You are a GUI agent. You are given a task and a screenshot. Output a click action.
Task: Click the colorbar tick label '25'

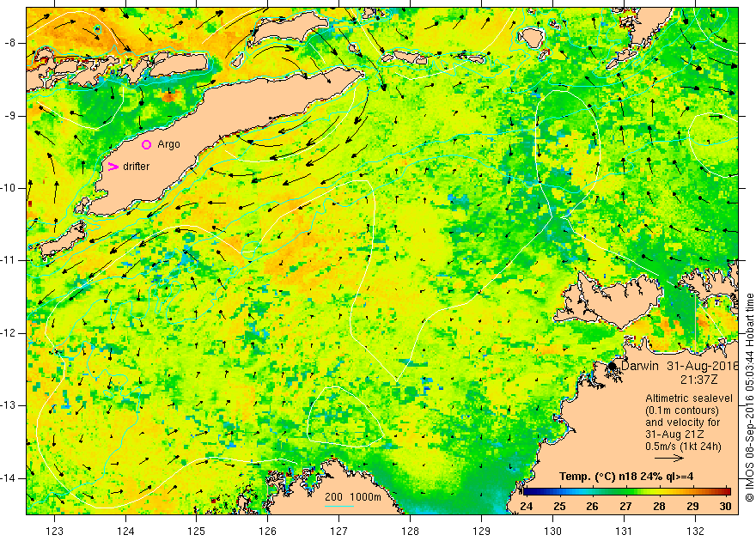click(559, 507)
